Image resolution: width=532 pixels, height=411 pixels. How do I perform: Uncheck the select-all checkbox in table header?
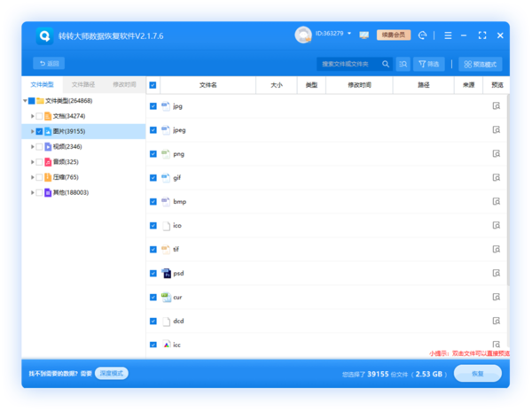tap(153, 85)
